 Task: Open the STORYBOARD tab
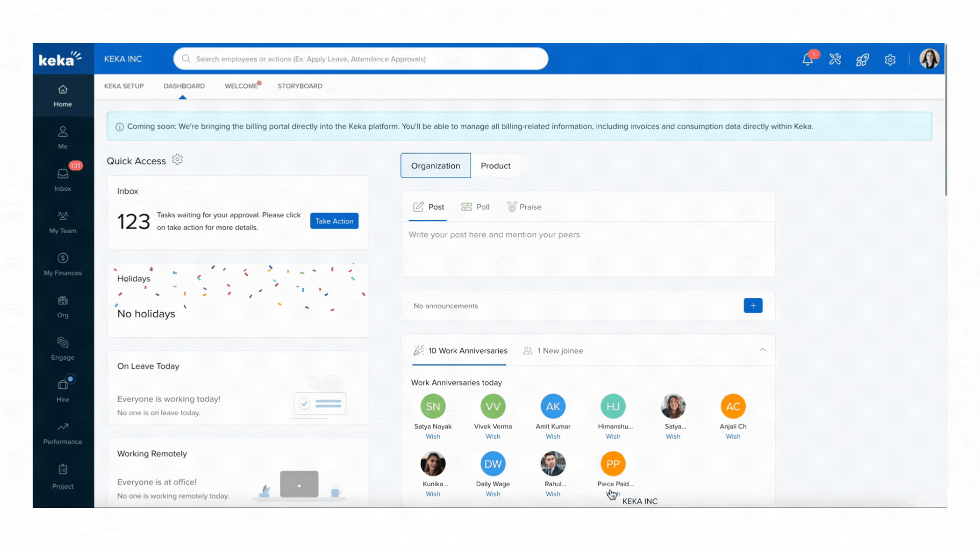pyautogui.click(x=300, y=86)
